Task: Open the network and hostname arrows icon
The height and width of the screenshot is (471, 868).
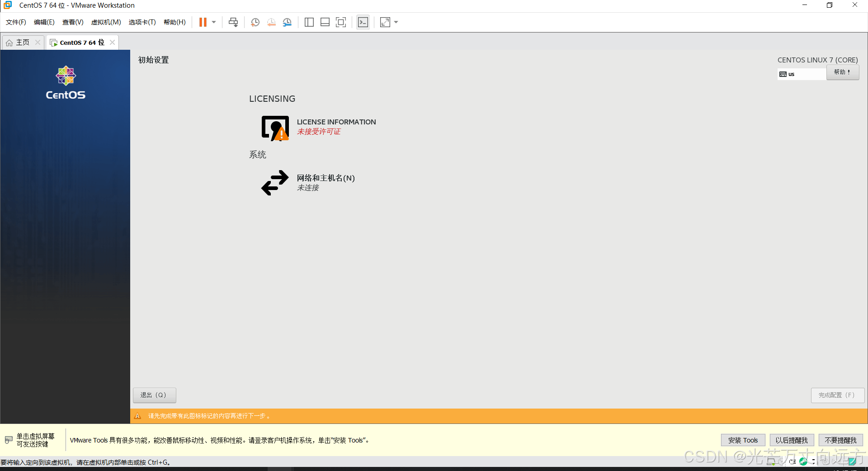Action: pos(275,183)
